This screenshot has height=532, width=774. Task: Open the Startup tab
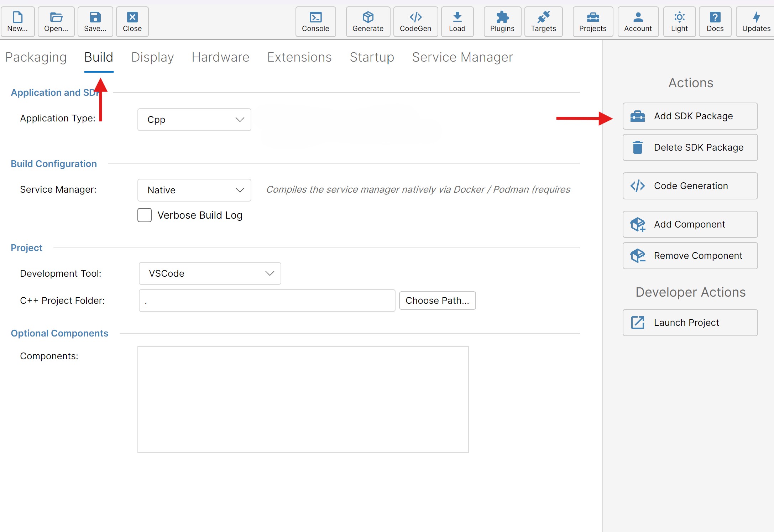(x=372, y=57)
